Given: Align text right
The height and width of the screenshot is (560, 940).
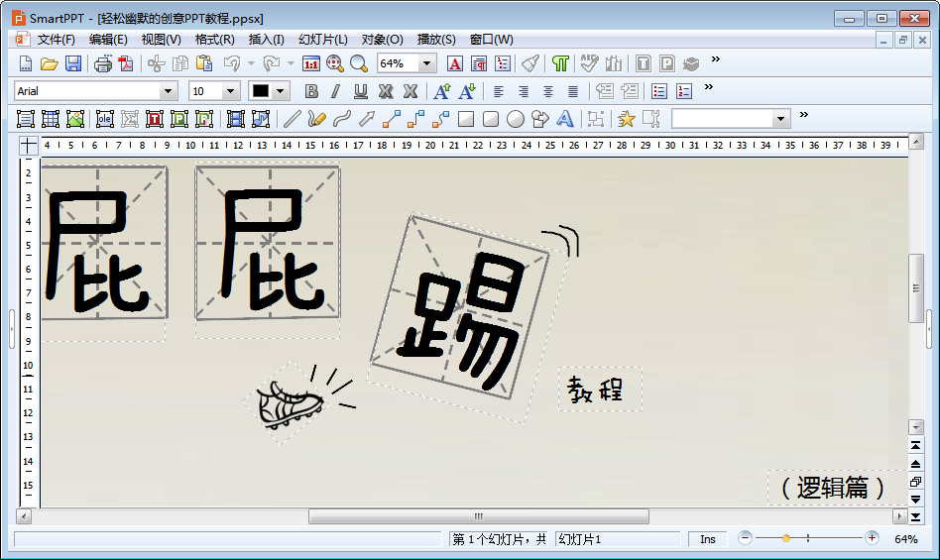Looking at the screenshot, I should (523, 91).
